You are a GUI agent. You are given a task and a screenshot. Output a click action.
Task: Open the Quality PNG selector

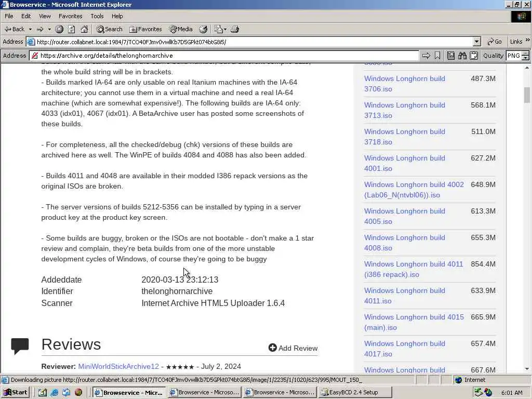click(x=517, y=56)
